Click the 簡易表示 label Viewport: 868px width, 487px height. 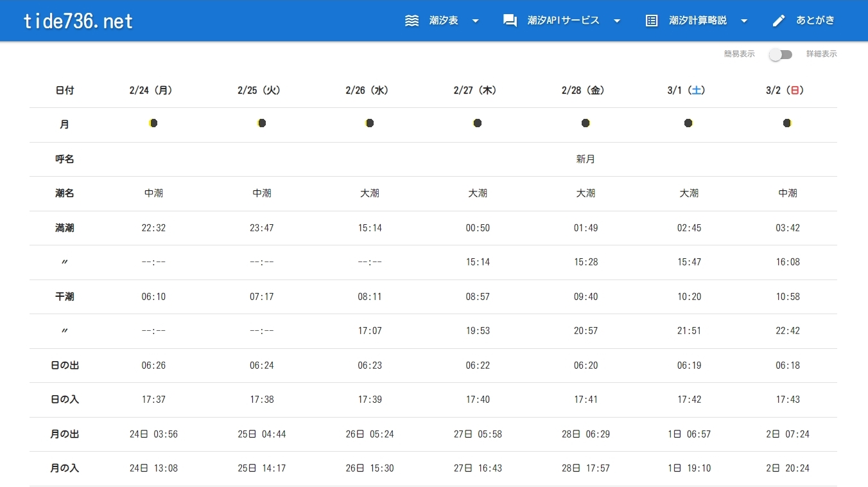pos(740,54)
